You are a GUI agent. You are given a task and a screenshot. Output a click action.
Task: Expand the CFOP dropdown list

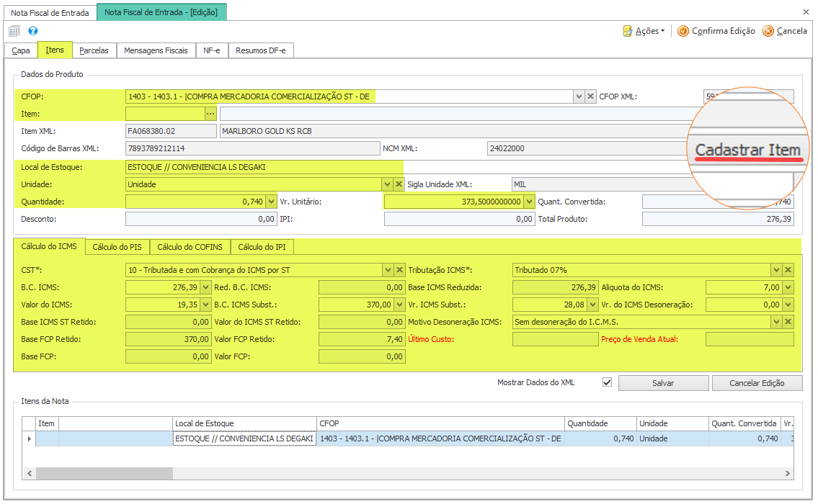coord(579,96)
